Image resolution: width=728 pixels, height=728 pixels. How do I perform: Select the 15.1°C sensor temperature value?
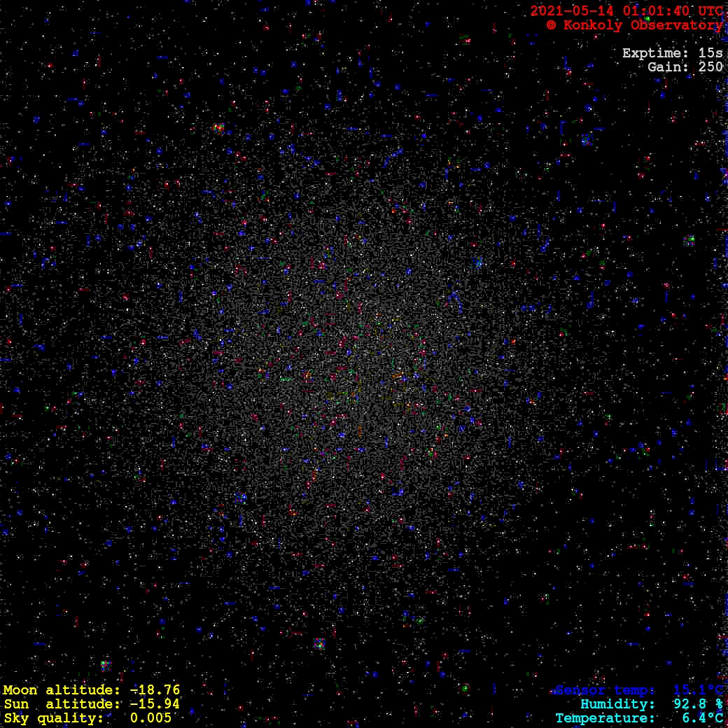(698, 690)
